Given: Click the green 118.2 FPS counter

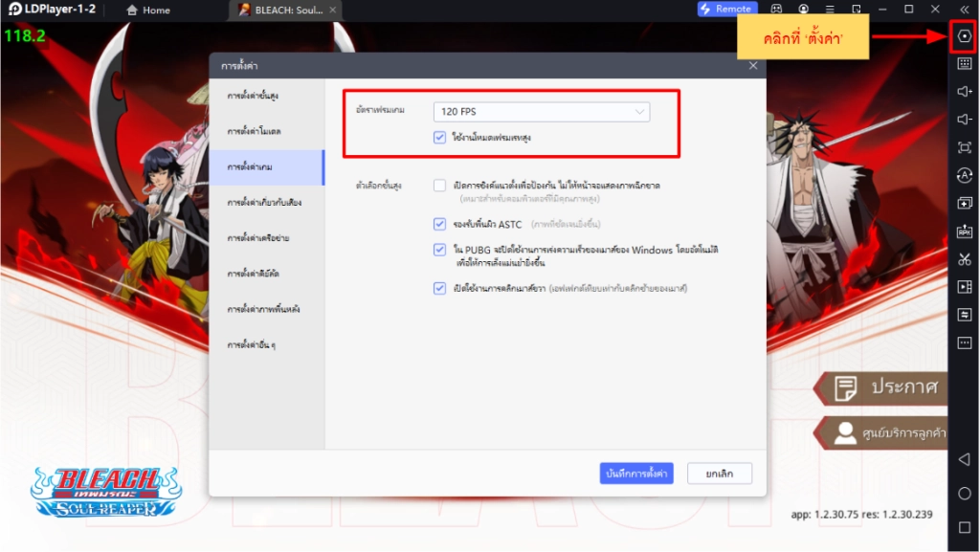Looking at the screenshot, I should tap(25, 36).
